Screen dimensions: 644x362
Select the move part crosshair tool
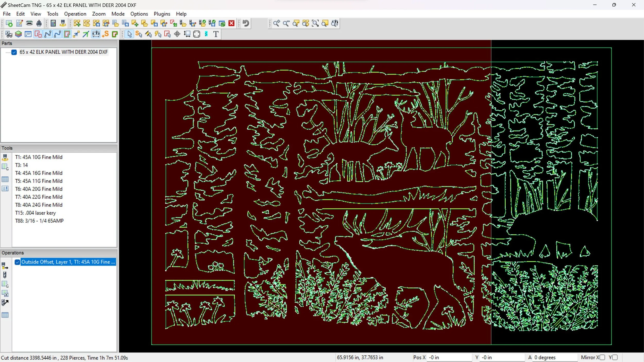177,34
